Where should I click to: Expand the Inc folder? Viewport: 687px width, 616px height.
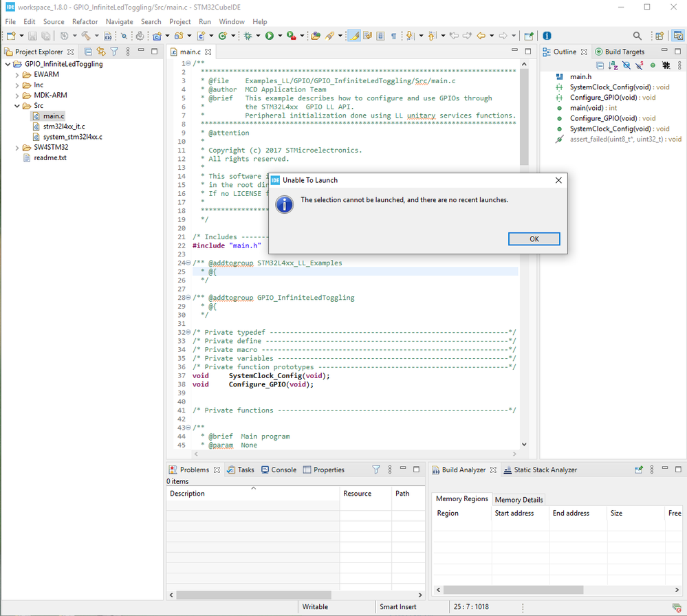pos(17,85)
